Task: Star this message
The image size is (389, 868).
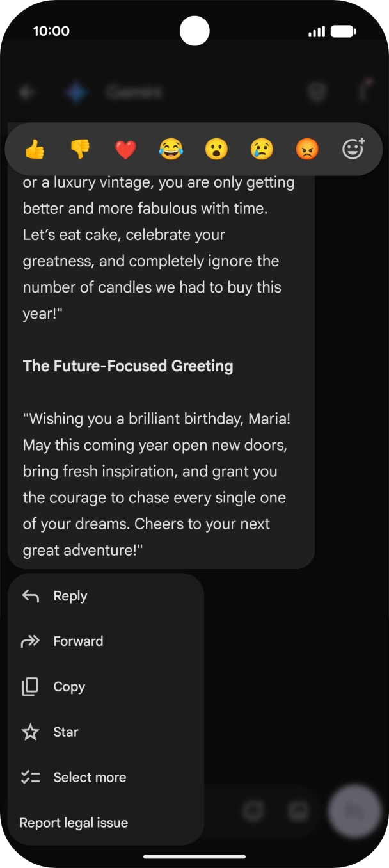Action: [106, 732]
